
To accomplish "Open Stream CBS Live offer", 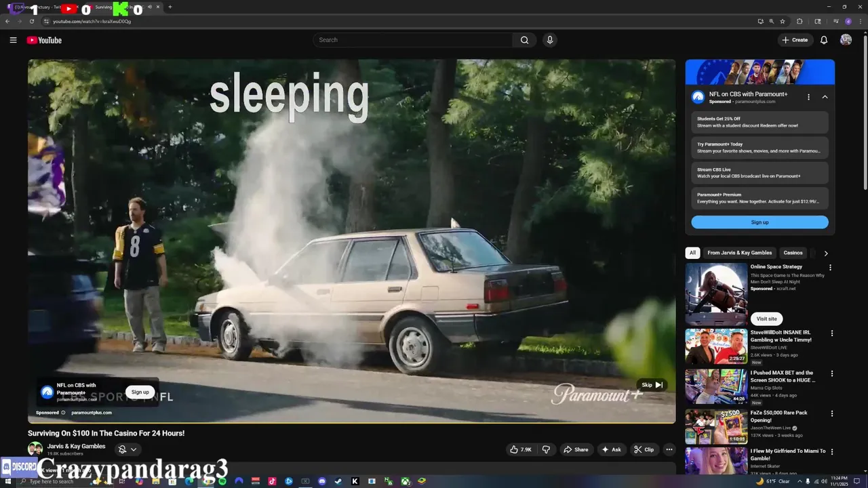I will pyautogui.click(x=759, y=173).
